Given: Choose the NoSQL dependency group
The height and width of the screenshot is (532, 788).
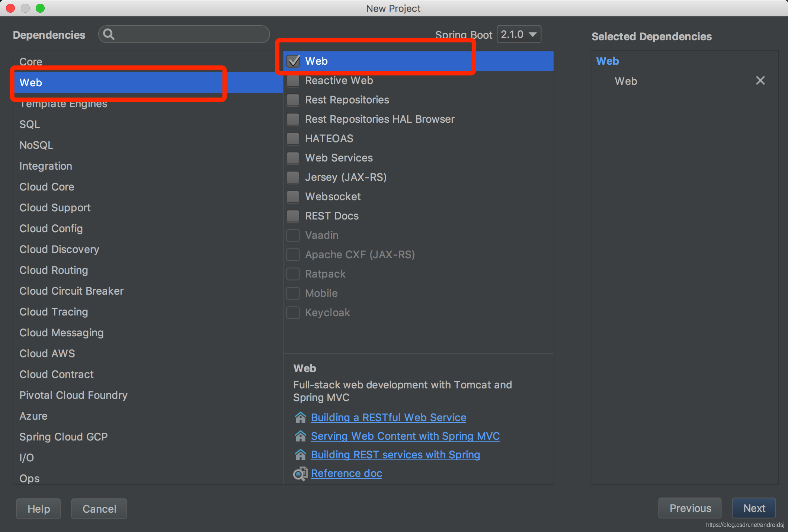Looking at the screenshot, I should [36, 145].
